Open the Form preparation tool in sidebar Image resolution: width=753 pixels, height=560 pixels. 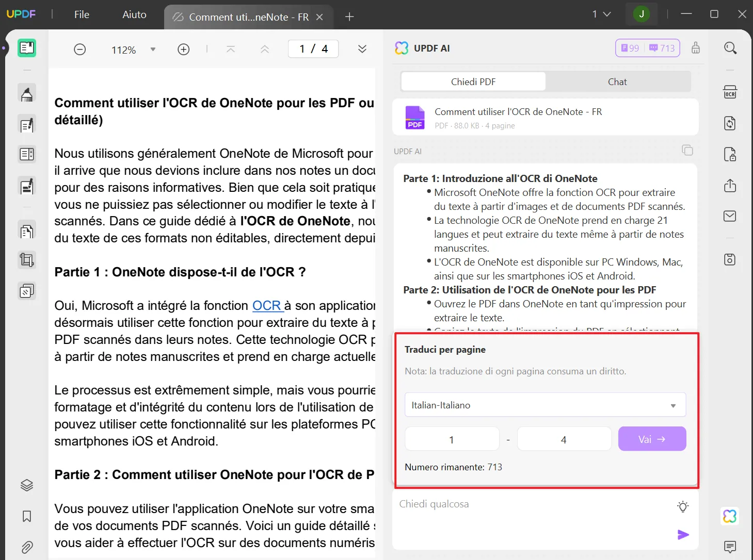[27, 154]
